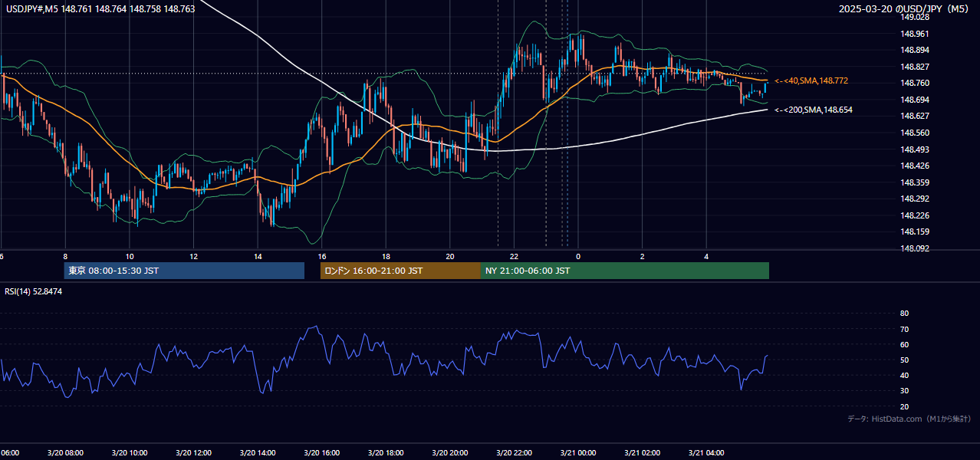Viewport: 980px width, 460px height.
Task: Select the 200 SMA label showing 148.654
Action: 814,110
